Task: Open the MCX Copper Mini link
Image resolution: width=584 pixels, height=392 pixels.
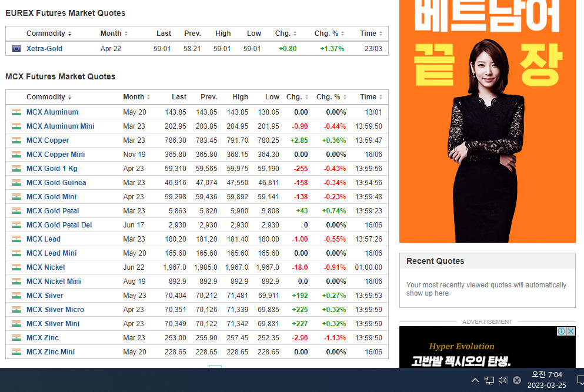Action: [x=55, y=155]
